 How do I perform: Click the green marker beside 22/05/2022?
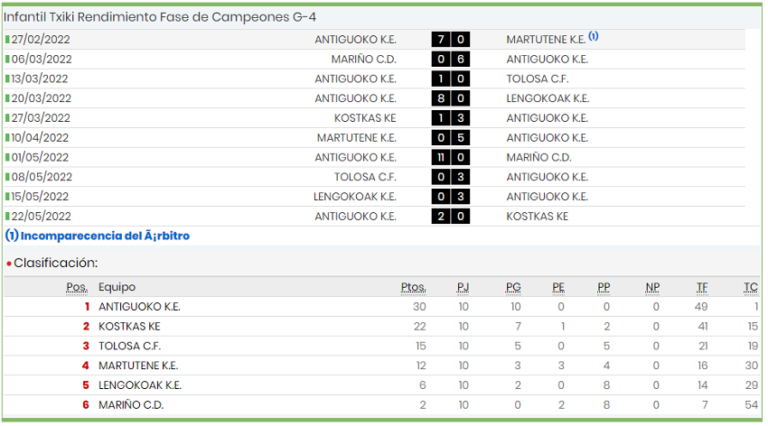[7, 216]
